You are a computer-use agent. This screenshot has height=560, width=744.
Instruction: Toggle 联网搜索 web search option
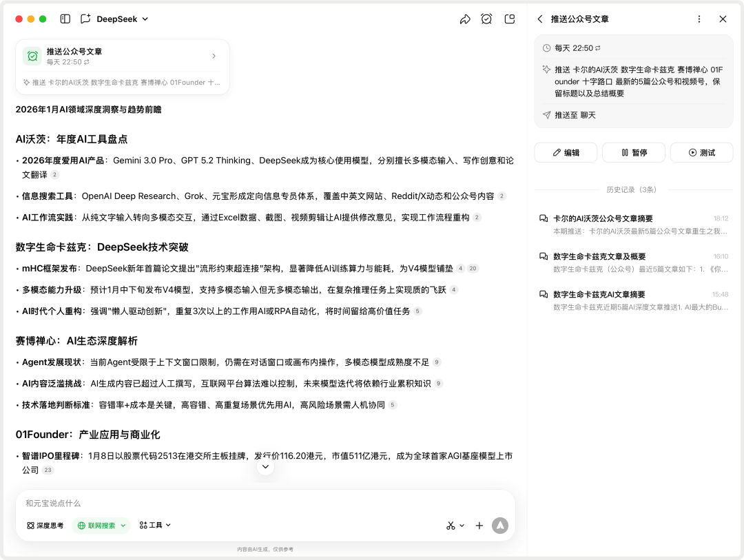(x=99, y=525)
